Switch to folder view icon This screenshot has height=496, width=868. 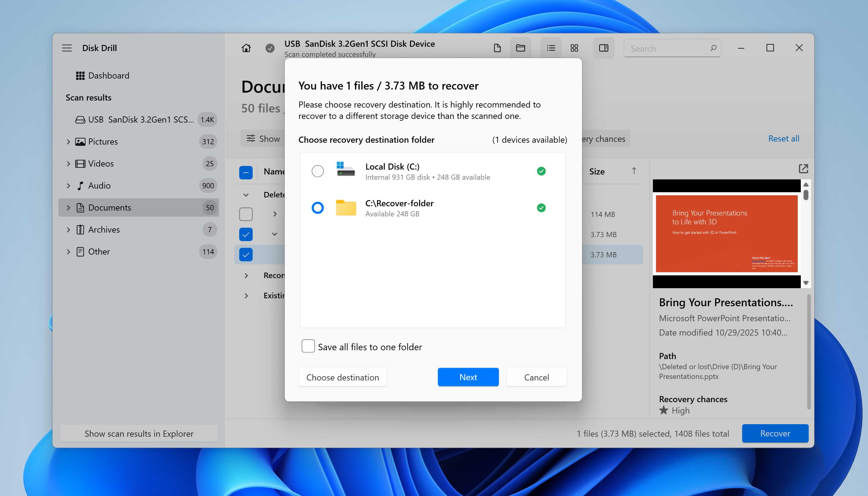[x=520, y=48]
